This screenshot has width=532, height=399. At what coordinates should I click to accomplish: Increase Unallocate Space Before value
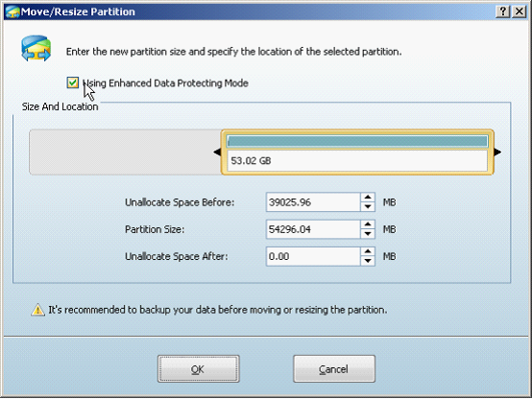368,198
